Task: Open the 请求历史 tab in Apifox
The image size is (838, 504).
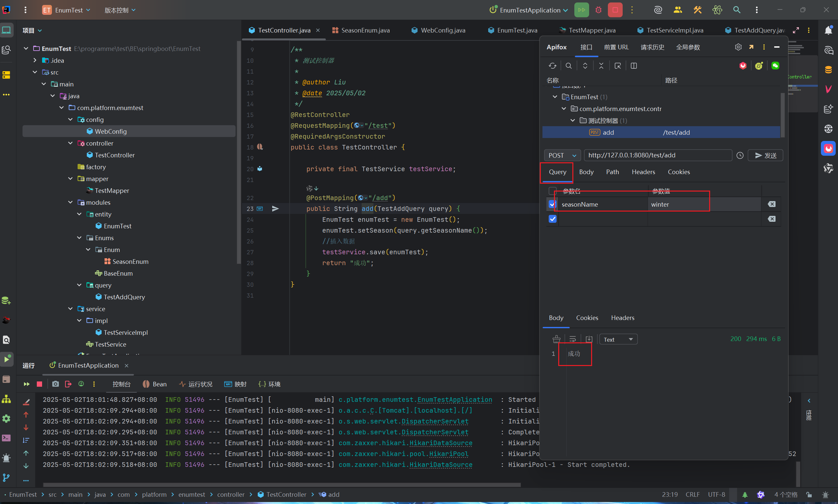Action: coord(652,47)
